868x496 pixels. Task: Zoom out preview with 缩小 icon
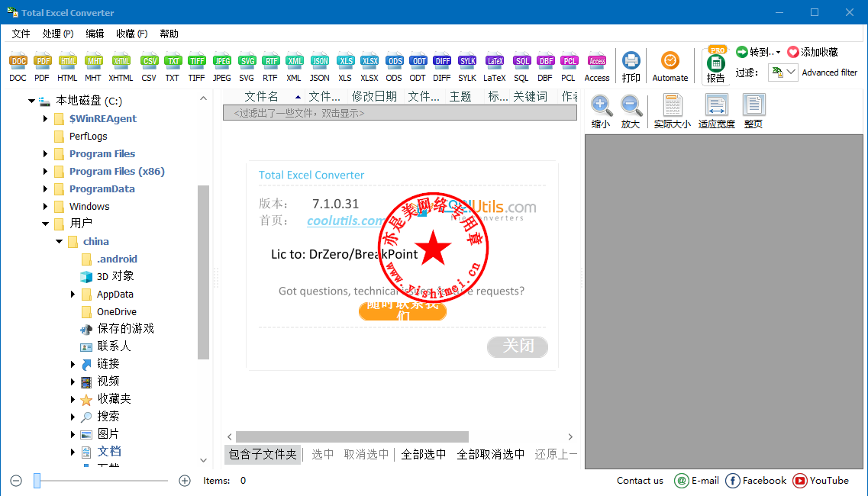(601, 111)
